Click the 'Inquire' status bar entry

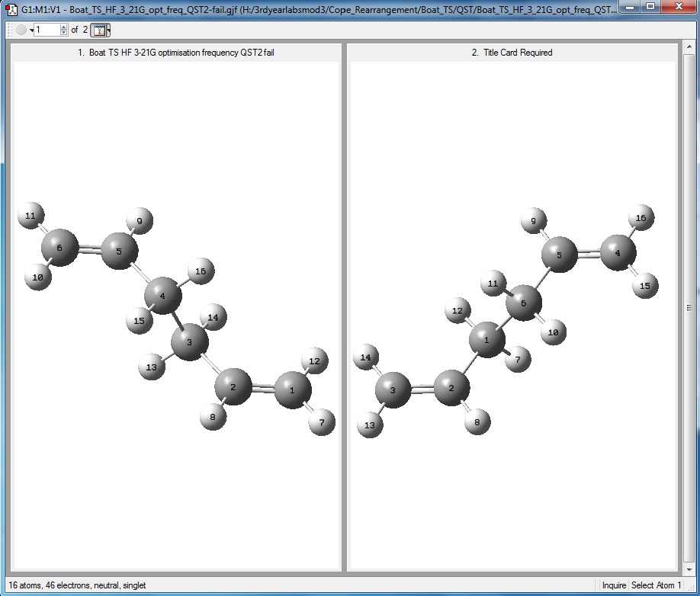click(x=614, y=585)
